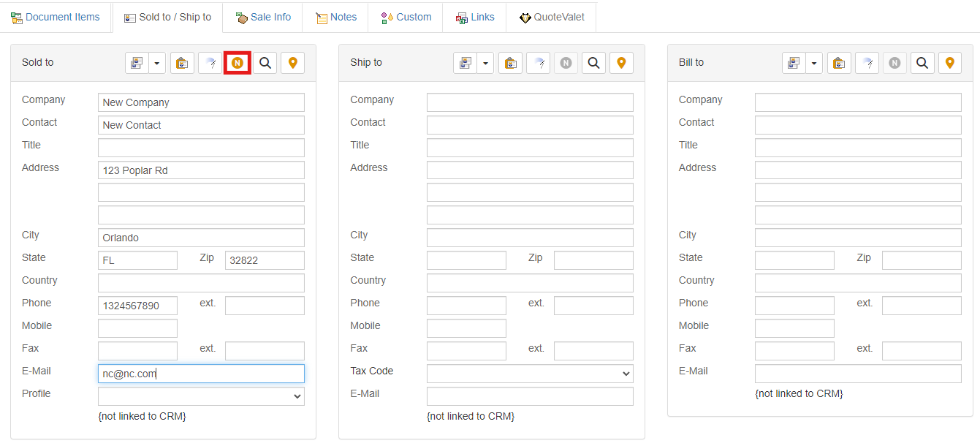Click the search magnifier icon in Bill to
Screen dimensions: 980x446
922,64
